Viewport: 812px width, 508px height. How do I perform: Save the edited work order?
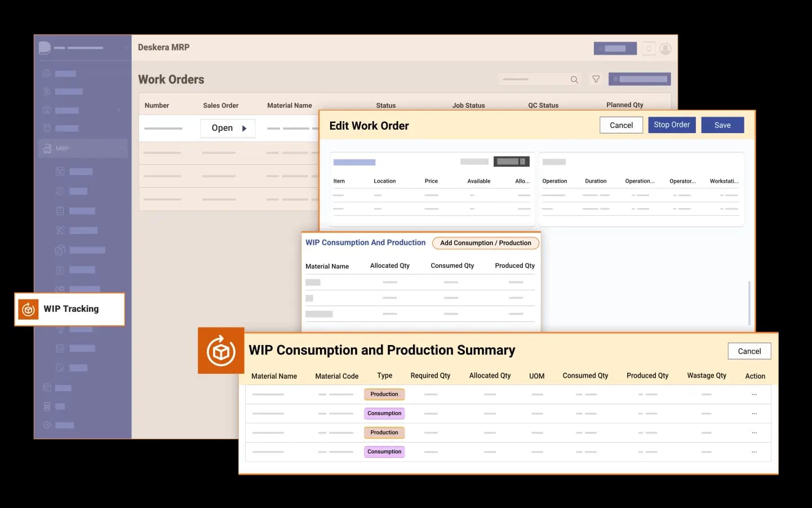coord(722,125)
